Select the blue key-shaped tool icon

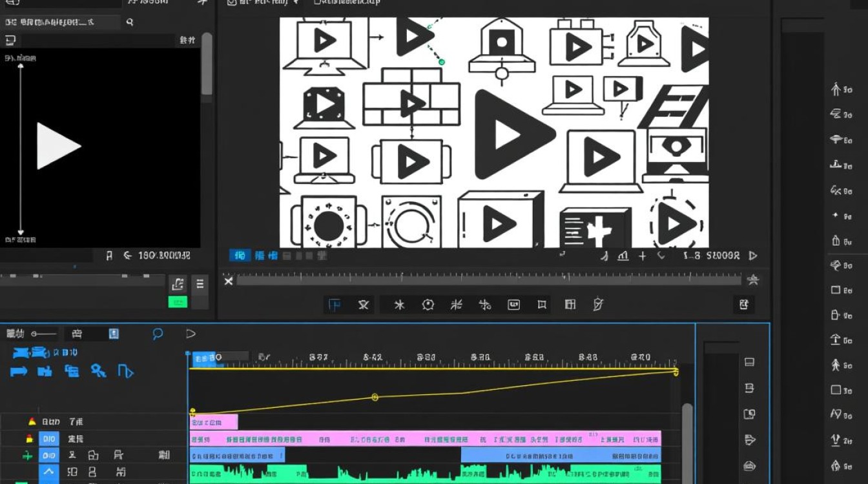98,370
